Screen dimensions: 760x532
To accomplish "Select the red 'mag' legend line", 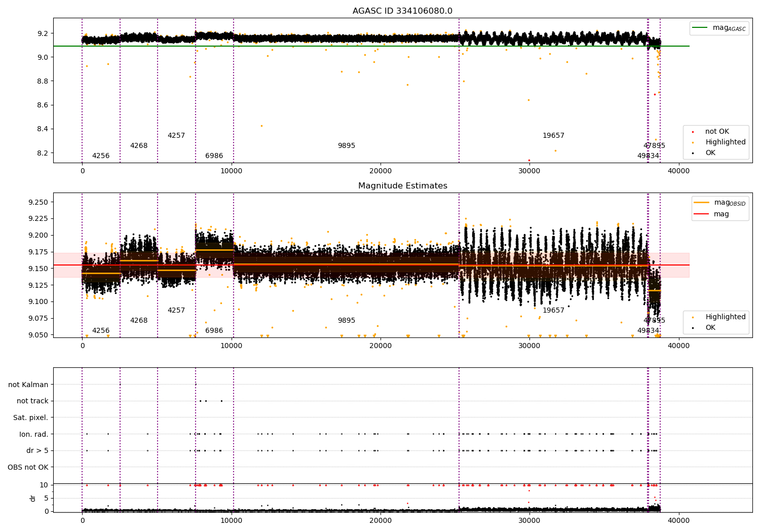I will (x=702, y=214).
